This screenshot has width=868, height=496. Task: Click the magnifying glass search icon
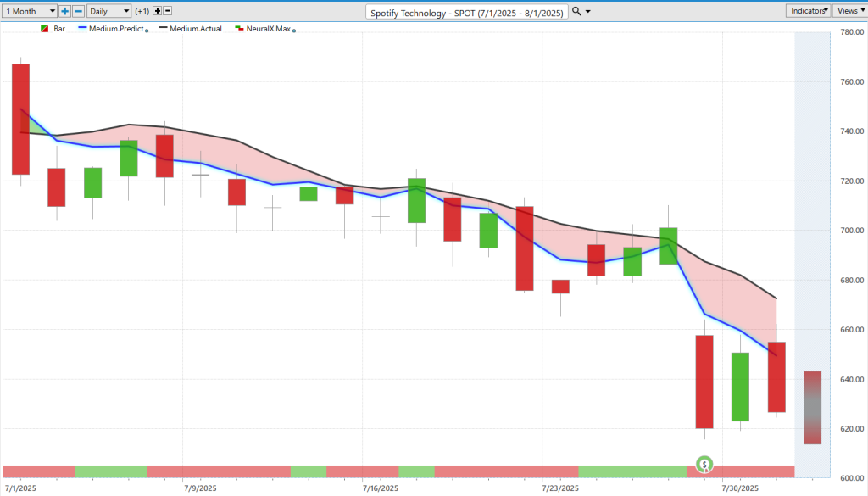tap(576, 11)
